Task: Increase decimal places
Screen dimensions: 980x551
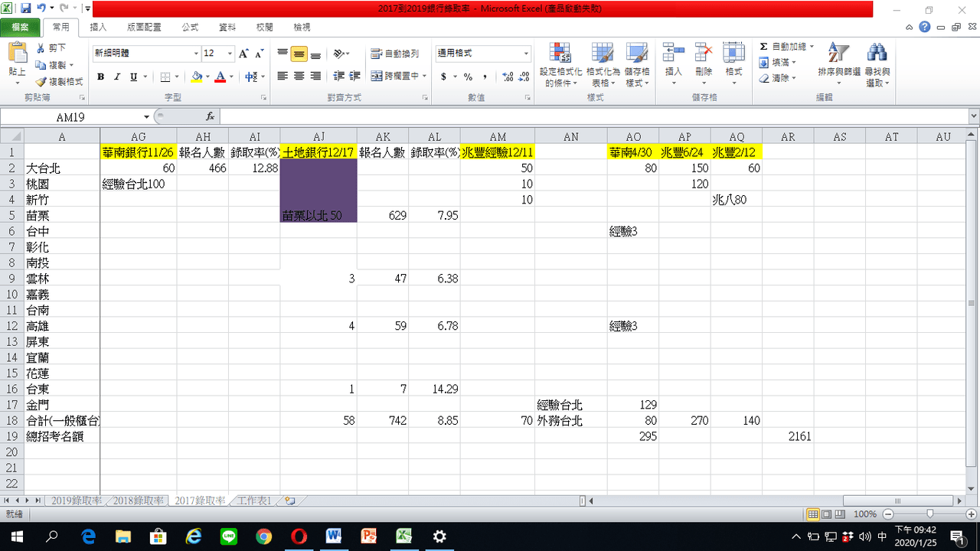Action: 508,77
